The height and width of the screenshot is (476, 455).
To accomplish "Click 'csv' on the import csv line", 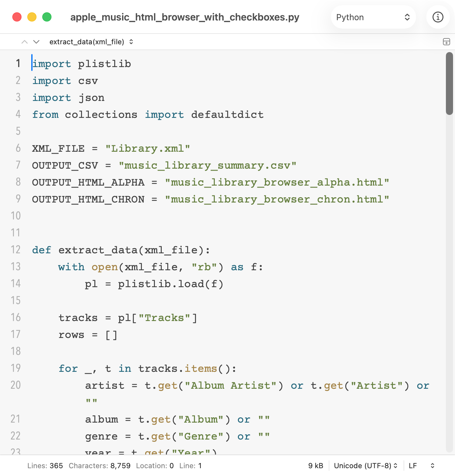I will 88,81.
